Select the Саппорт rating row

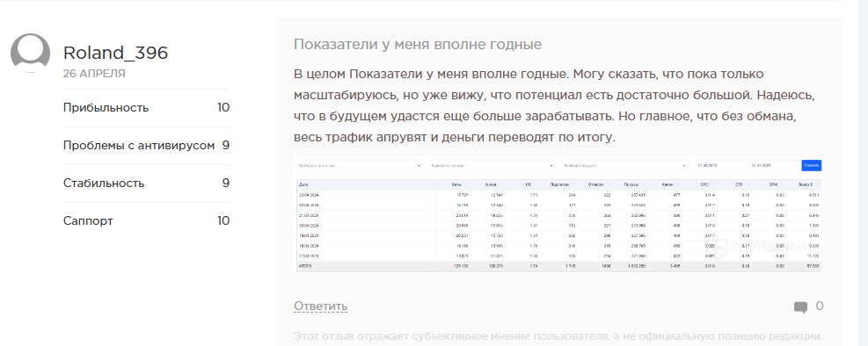(146, 221)
